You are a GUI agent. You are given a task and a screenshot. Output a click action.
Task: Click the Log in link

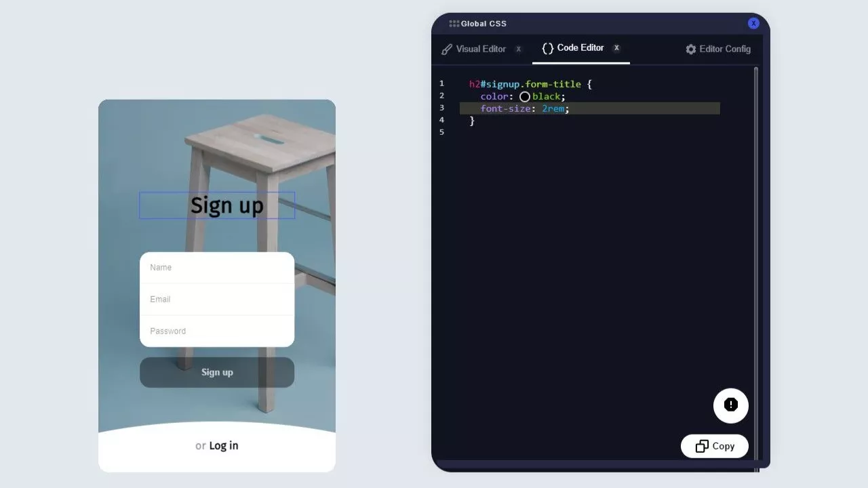[x=224, y=445]
